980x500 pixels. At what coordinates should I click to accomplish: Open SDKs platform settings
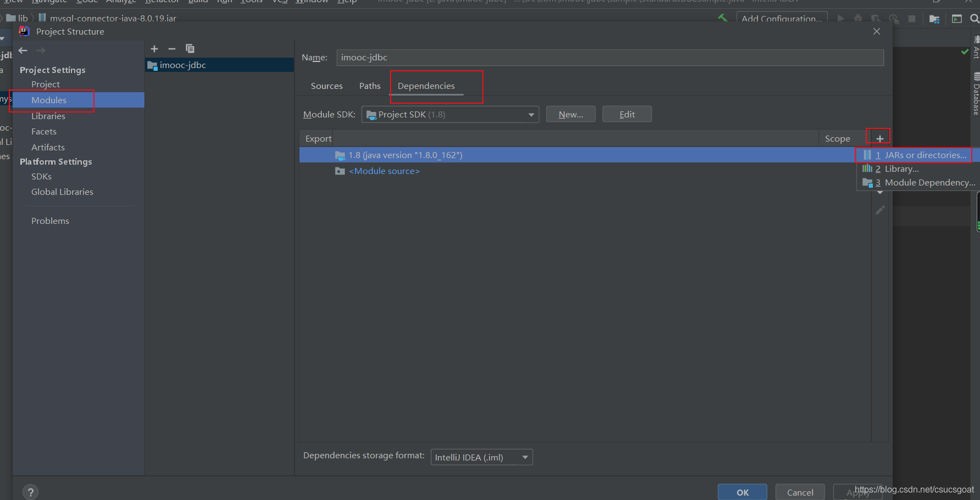coord(41,177)
